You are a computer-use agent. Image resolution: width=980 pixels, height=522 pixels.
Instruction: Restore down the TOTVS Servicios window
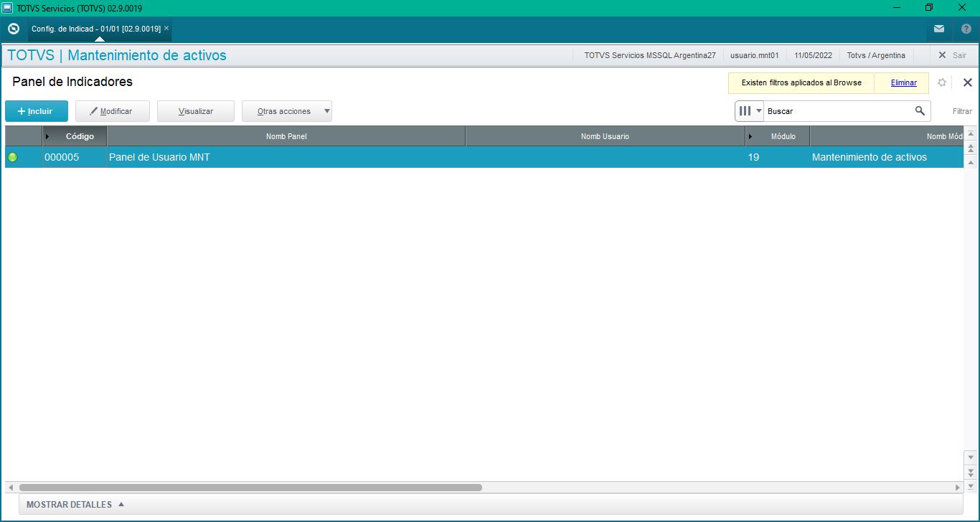tap(929, 7)
